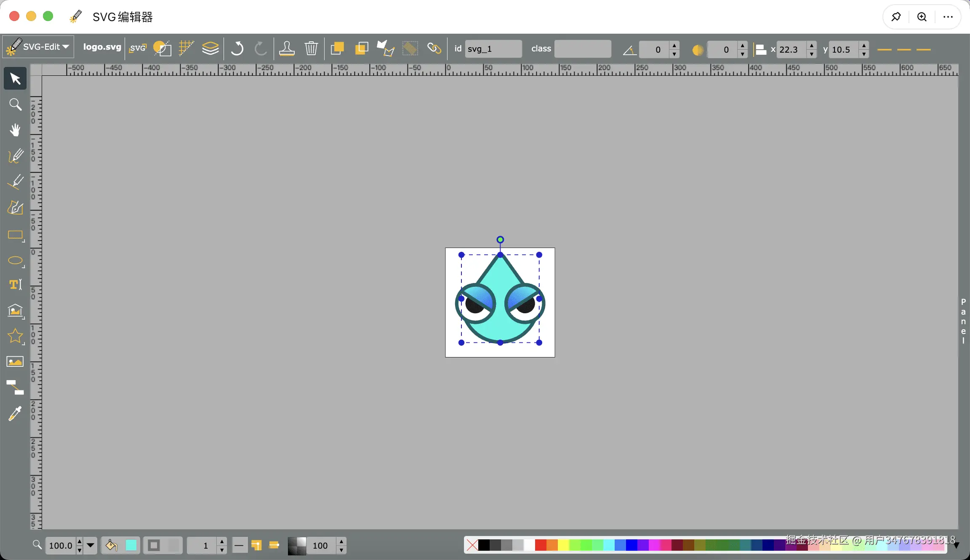Pick the Eyedropper tool
The height and width of the screenshot is (560, 970).
[x=15, y=413]
